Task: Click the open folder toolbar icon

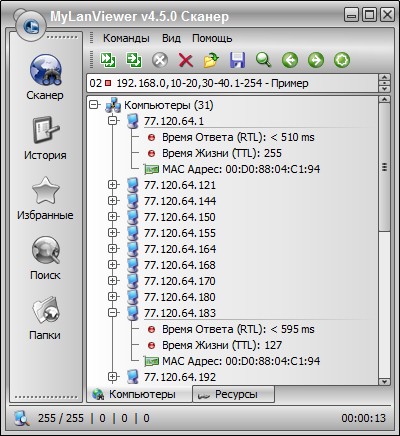Action: tap(211, 60)
